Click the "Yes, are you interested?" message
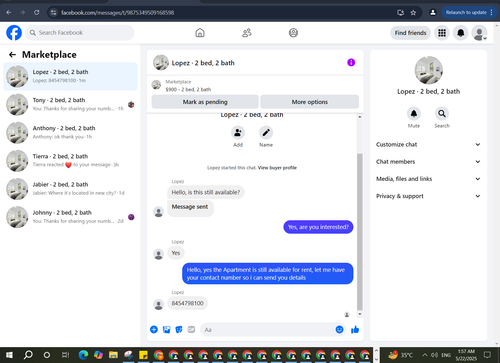The height and width of the screenshot is (363, 500). 318,227
